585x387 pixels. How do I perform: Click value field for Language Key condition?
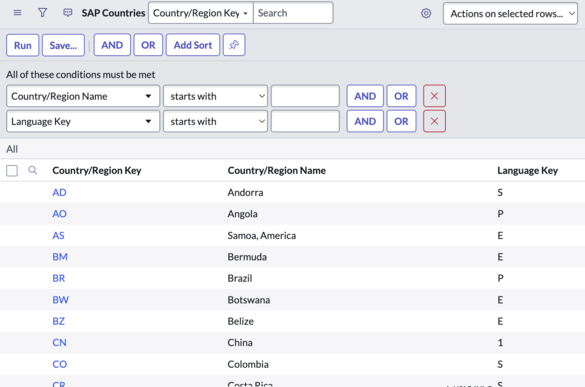pyautogui.click(x=305, y=121)
